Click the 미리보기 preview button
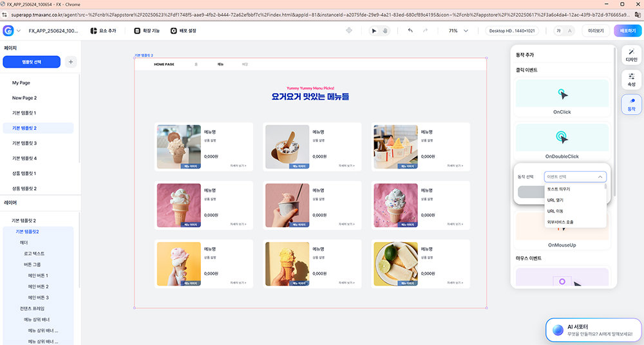This screenshot has width=644, height=345. (x=596, y=30)
